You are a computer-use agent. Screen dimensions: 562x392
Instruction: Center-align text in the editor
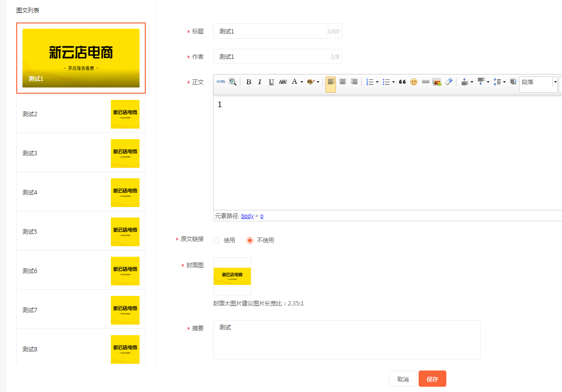(343, 82)
